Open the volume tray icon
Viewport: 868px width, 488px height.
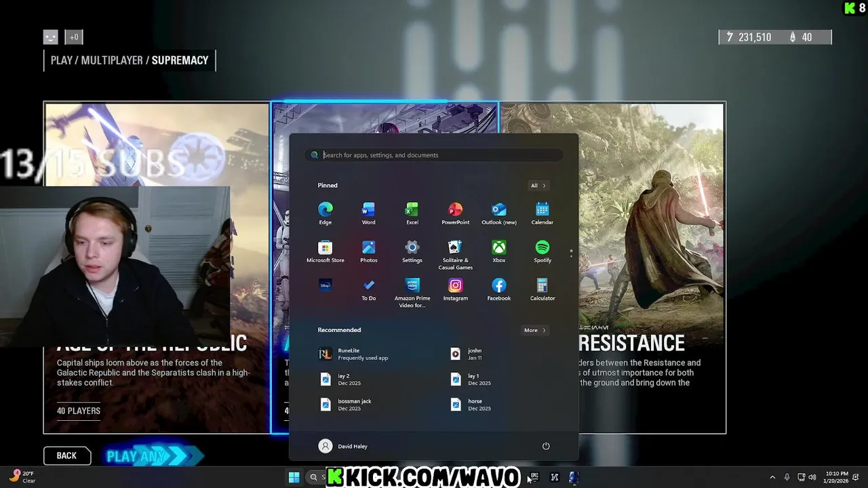(812, 477)
